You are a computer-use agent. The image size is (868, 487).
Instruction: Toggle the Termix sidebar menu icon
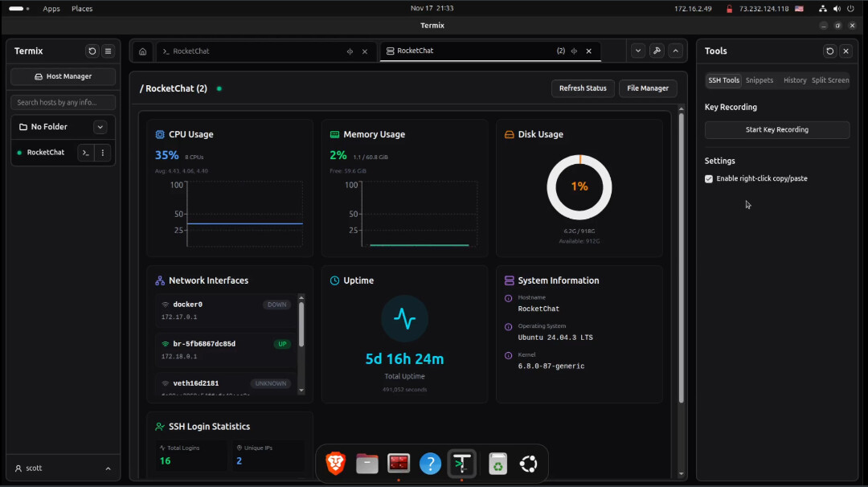tap(108, 51)
